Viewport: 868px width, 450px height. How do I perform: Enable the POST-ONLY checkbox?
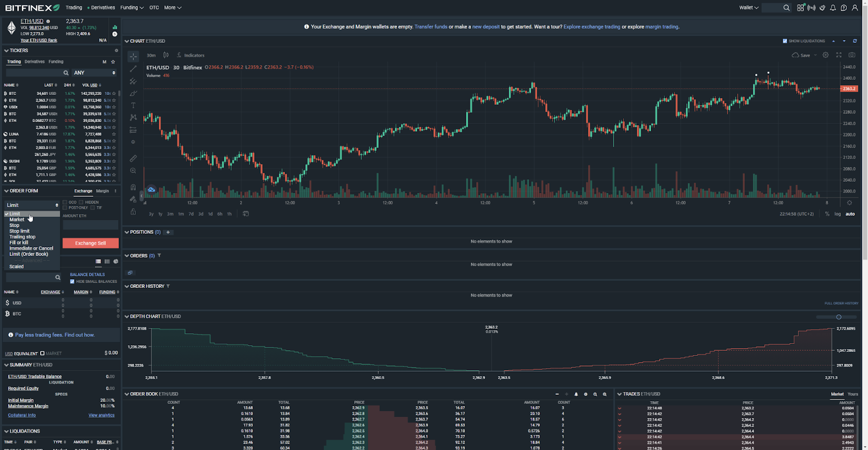[65, 208]
